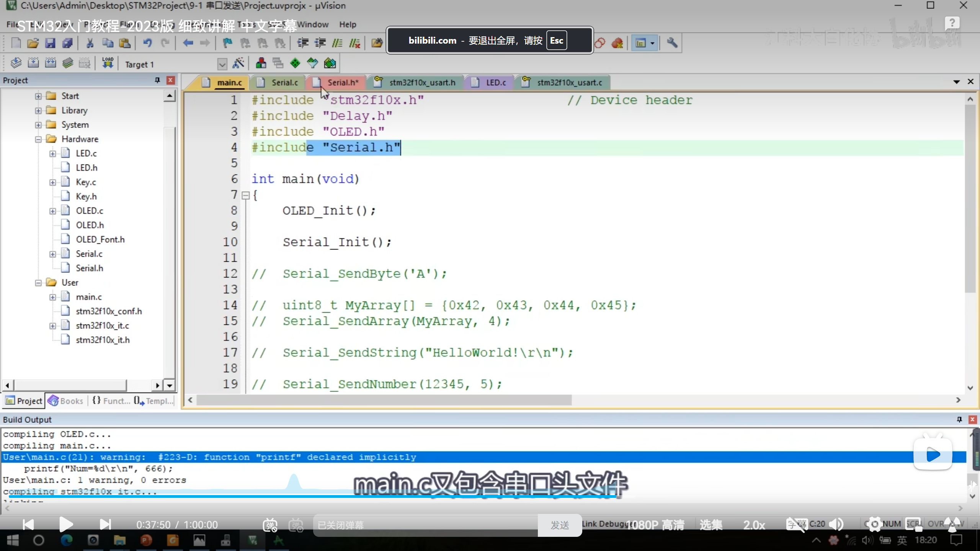Click the 2.0x playback speed button

tap(754, 525)
